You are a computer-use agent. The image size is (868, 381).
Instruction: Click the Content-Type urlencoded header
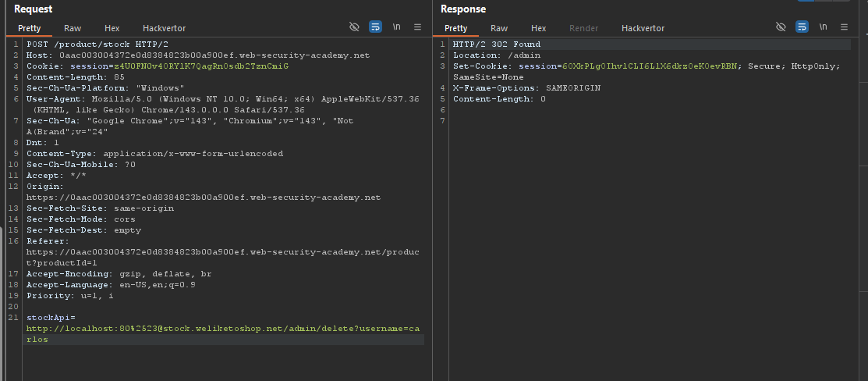pos(154,154)
